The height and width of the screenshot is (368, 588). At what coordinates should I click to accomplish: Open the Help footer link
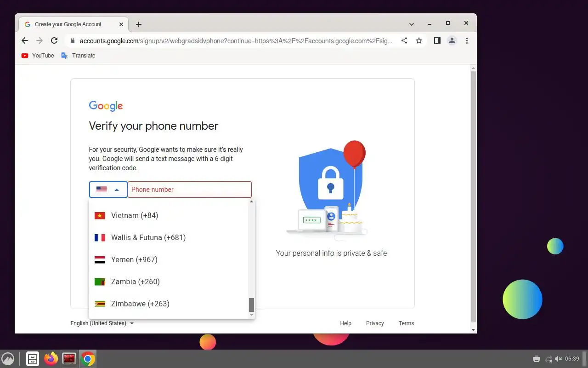tap(345, 323)
